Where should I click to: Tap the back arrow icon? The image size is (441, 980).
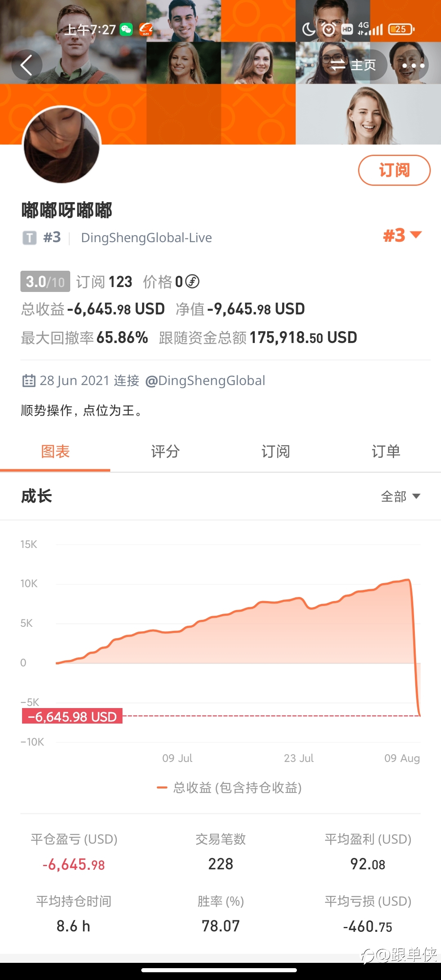pos(27,65)
